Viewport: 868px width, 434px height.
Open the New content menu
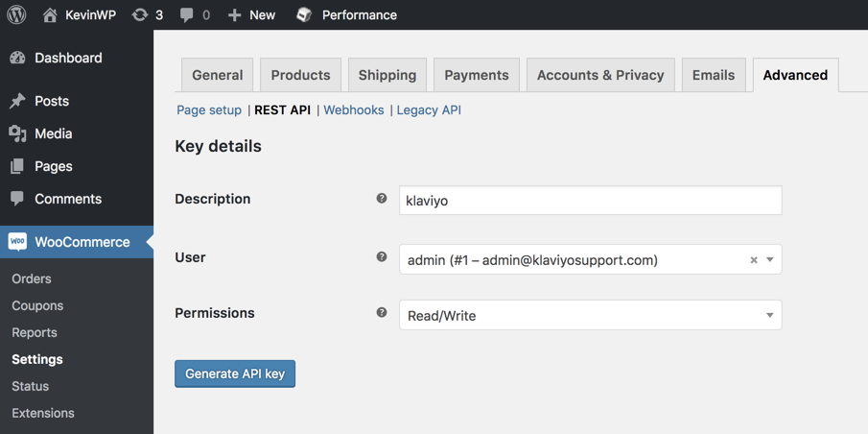tap(251, 15)
